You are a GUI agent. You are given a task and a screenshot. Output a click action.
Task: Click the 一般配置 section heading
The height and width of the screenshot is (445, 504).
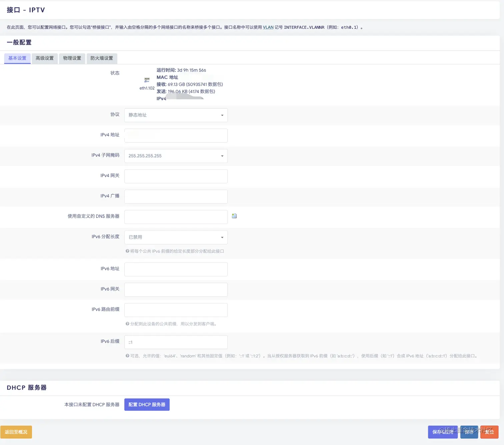click(19, 42)
